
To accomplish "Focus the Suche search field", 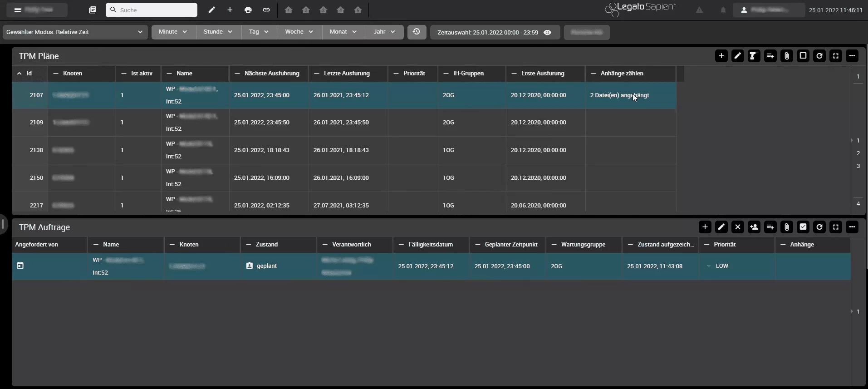I will (x=152, y=10).
